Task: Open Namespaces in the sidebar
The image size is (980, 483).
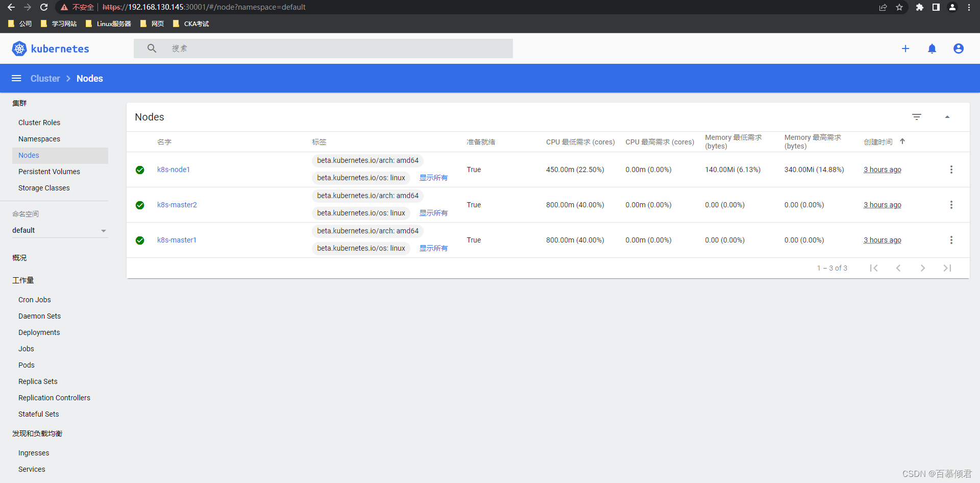Action: pyautogui.click(x=39, y=139)
